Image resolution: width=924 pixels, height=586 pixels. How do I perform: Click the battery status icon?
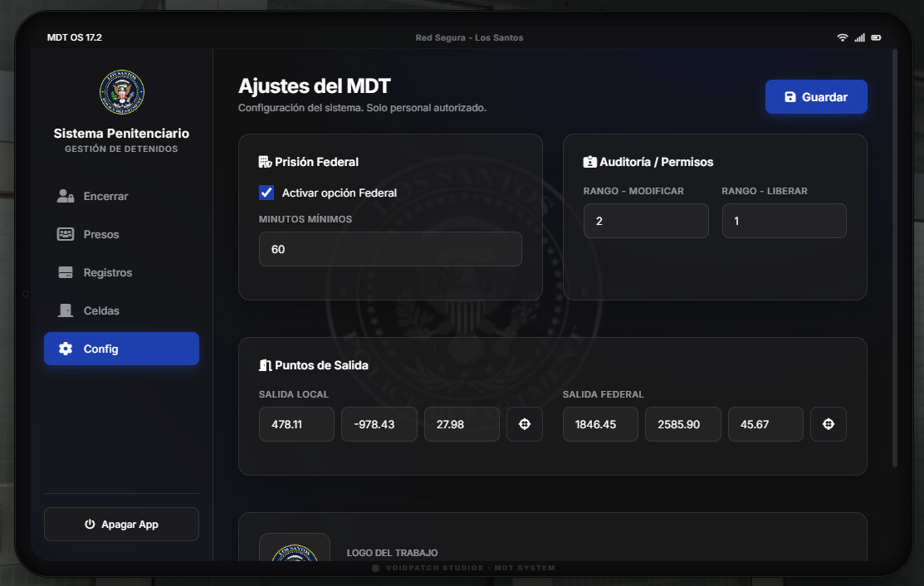877,37
